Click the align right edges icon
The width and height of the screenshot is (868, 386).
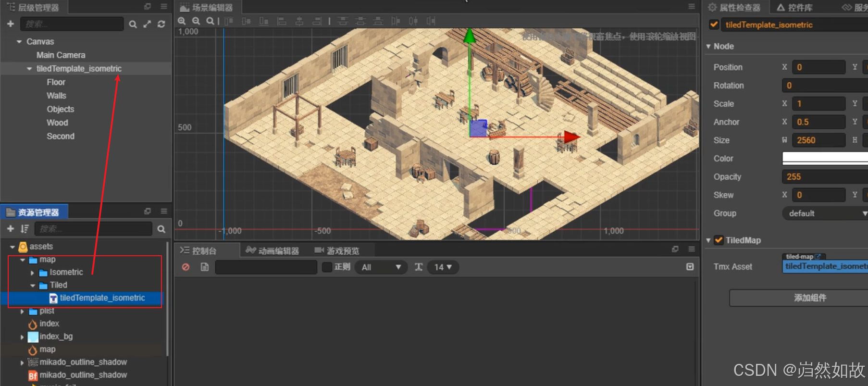pyautogui.click(x=317, y=21)
